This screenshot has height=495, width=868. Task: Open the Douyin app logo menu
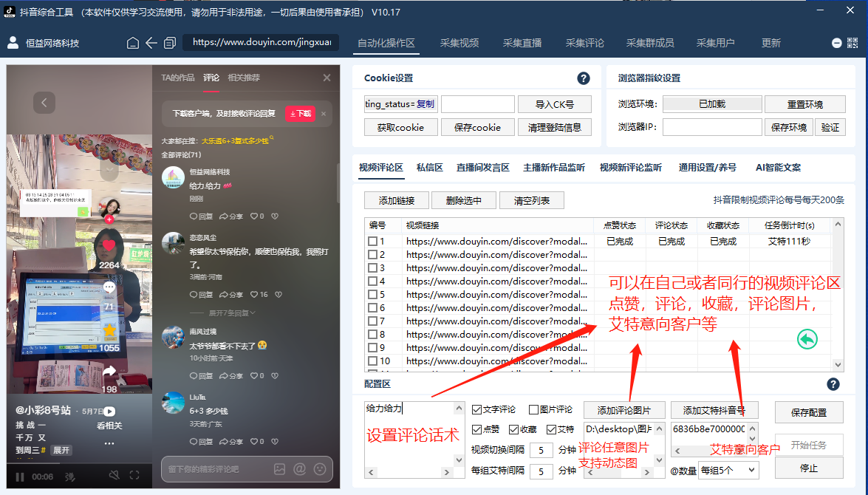9,10
